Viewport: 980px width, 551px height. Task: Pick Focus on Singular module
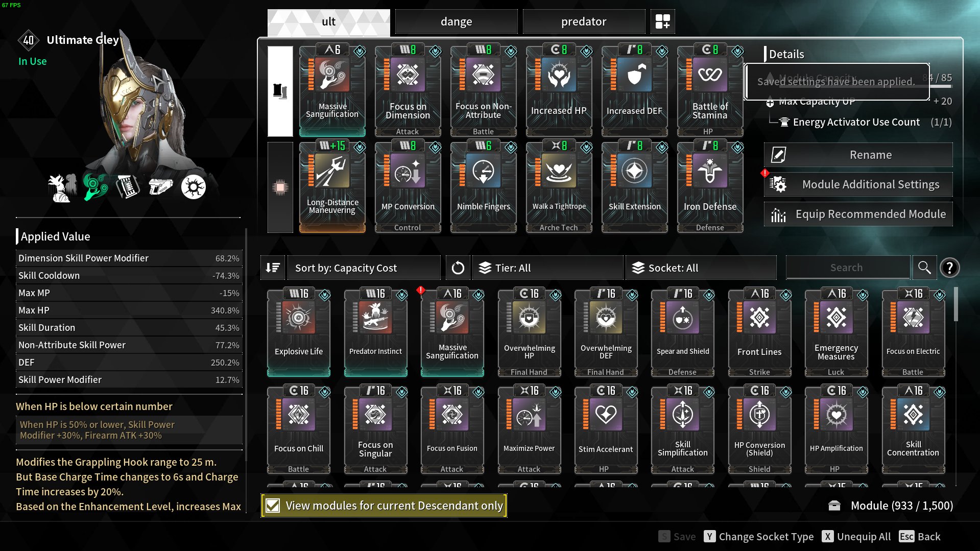coord(376,429)
